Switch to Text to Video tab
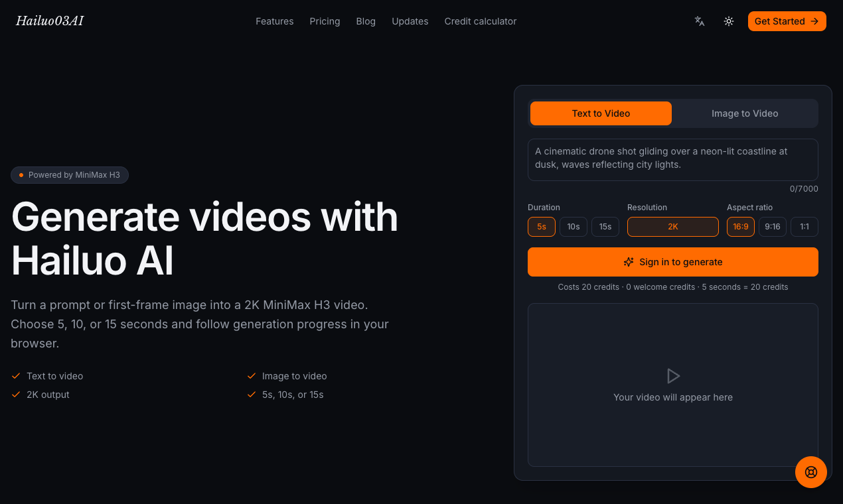The height and width of the screenshot is (504, 843). click(x=601, y=113)
